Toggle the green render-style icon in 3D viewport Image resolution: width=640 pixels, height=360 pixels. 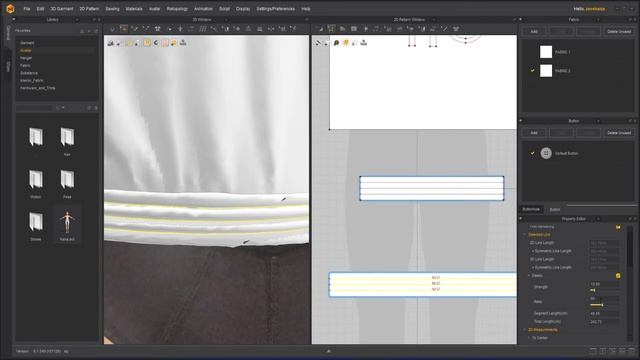156,43
